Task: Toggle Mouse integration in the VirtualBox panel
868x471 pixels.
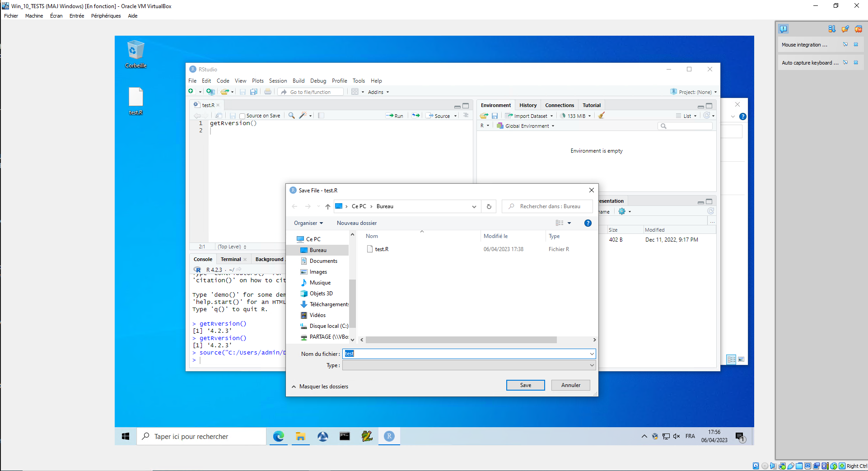Action: pos(846,44)
